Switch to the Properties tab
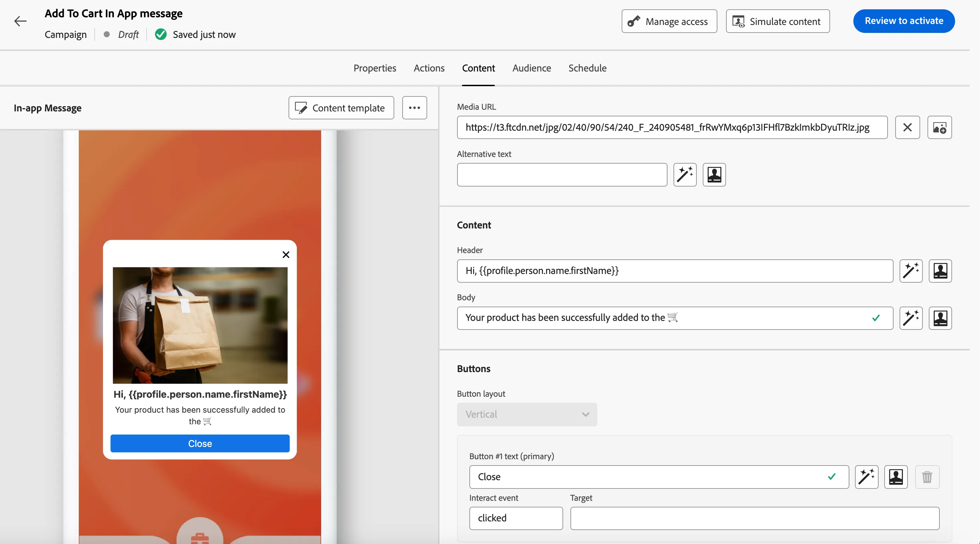 click(375, 68)
